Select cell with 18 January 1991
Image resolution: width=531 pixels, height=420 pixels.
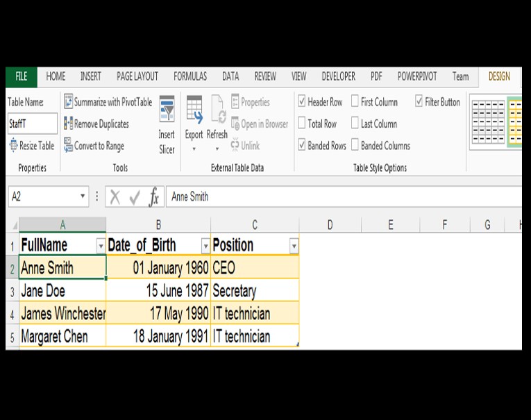158,337
